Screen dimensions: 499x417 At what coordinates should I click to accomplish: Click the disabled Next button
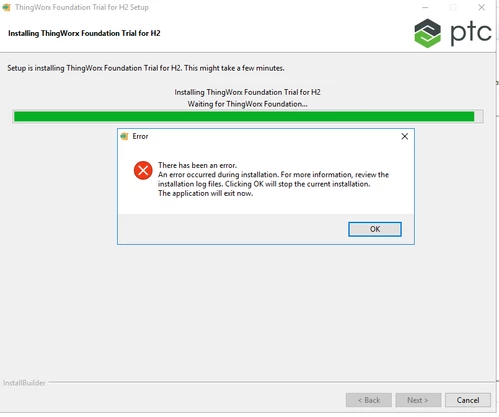point(418,400)
